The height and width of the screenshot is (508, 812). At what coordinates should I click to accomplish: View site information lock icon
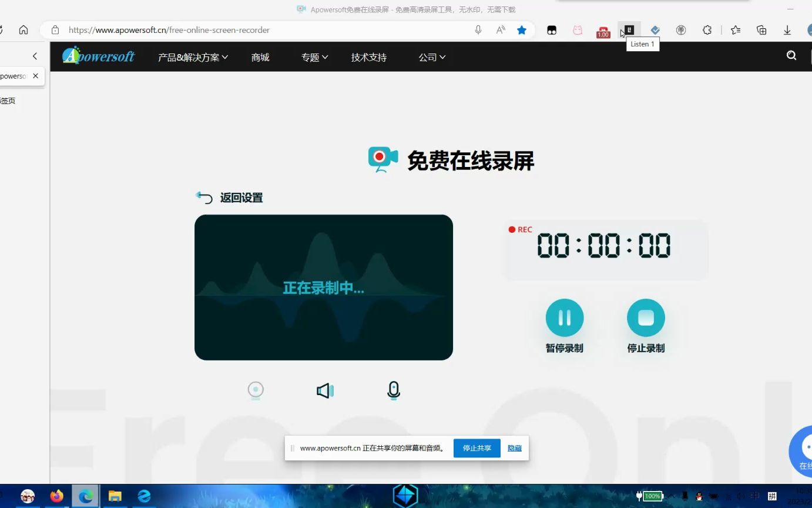tap(55, 30)
